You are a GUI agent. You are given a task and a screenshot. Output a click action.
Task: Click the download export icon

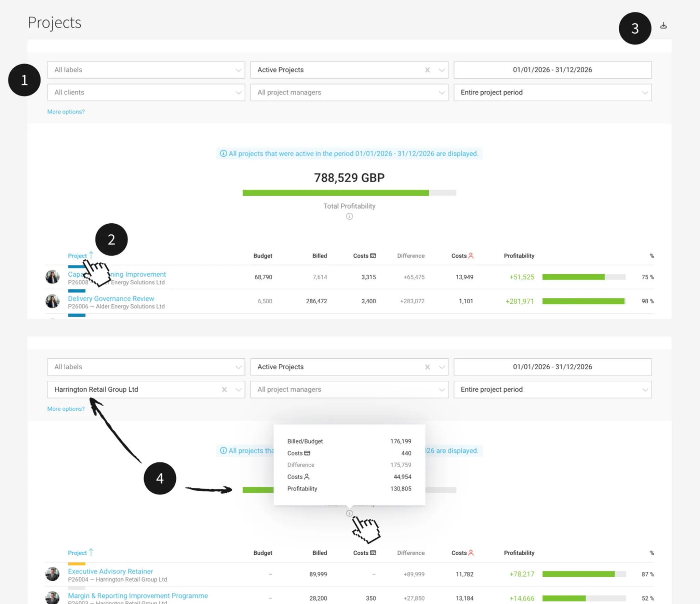663,26
